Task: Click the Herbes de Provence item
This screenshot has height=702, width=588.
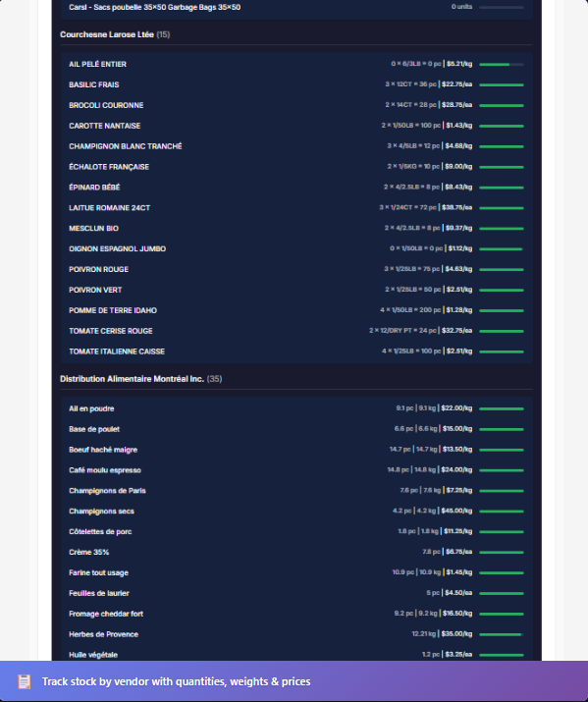Action: coord(296,634)
